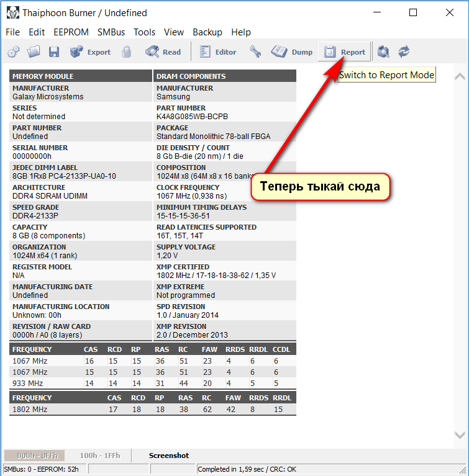This screenshot has width=469, height=476.
Task: Click the Dump toolbar button
Action: tap(292, 52)
